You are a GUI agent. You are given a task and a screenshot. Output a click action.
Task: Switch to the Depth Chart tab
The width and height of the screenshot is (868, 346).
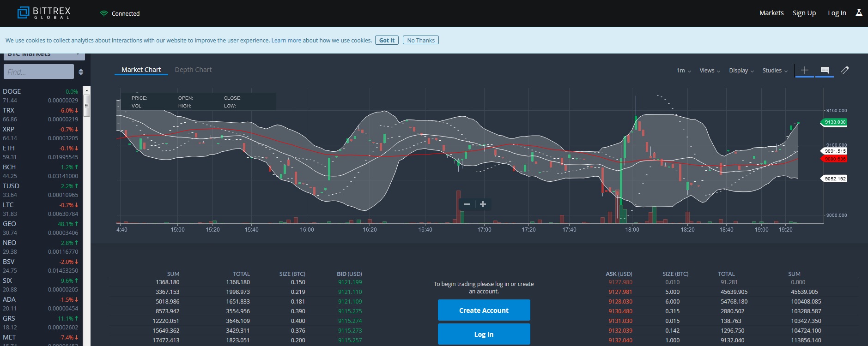coord(193,70)
